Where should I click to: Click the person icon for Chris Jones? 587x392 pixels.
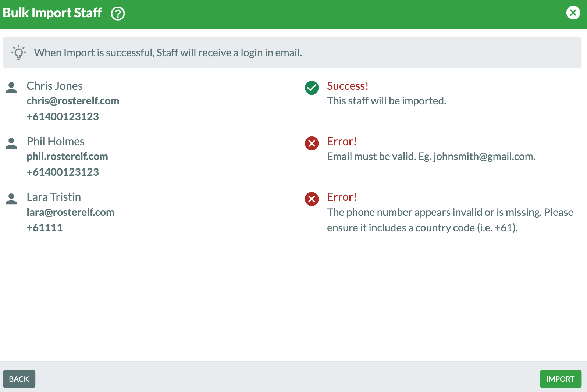point(11,88)
